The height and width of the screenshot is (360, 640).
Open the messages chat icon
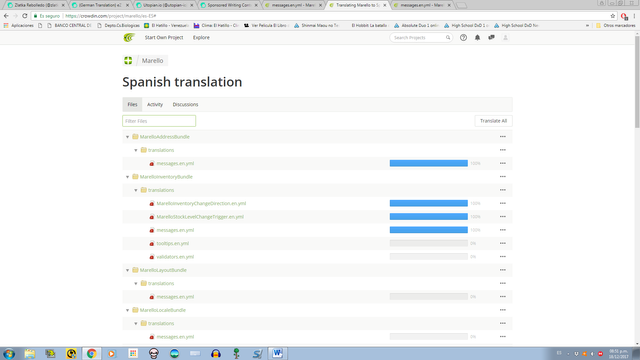[491, 38]
